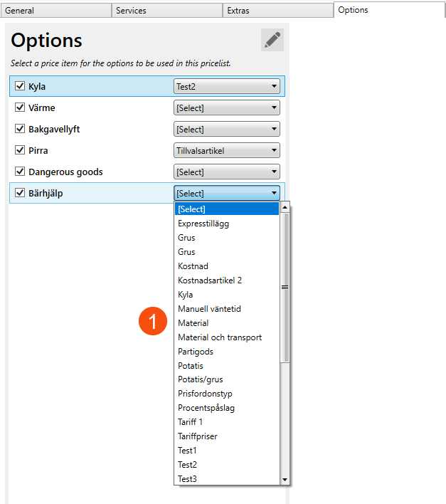
Task: Open the Kyla price item dropdown
Action: [x=227, y=87]
